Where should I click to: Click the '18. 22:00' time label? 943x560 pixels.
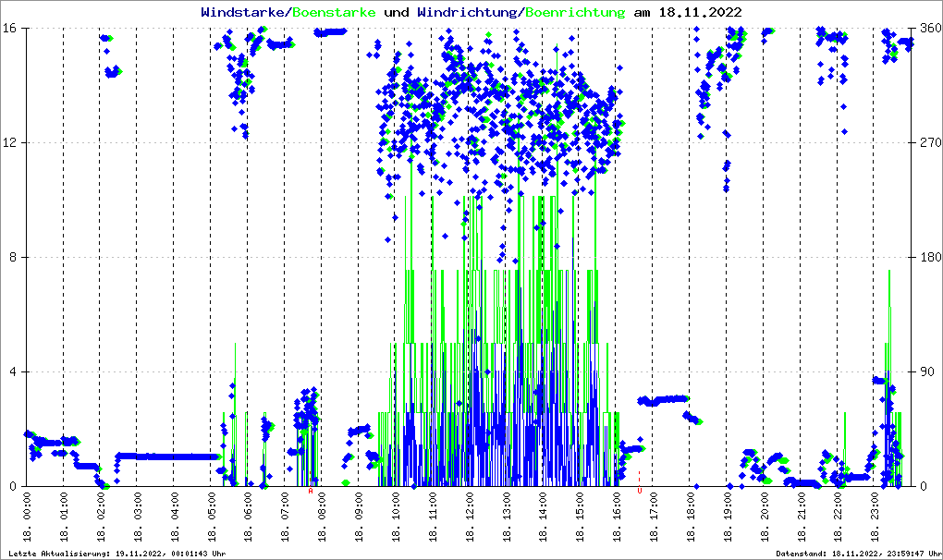[x=838, y=517]
